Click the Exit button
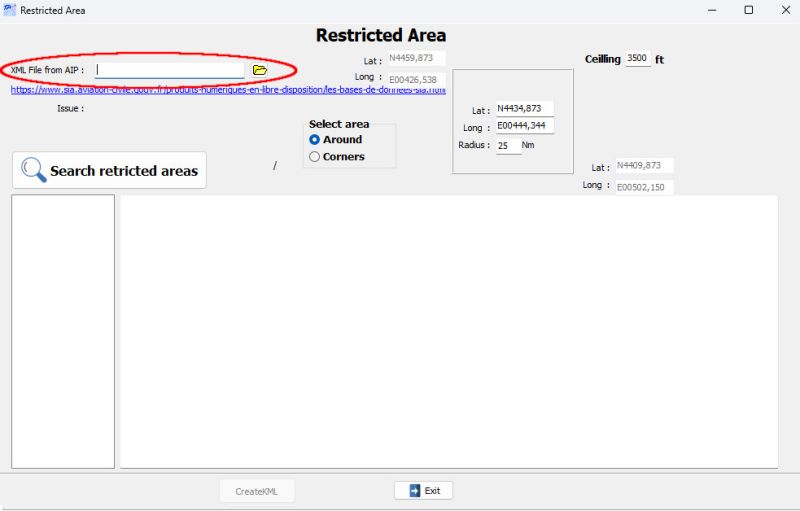 click(423, 491)
